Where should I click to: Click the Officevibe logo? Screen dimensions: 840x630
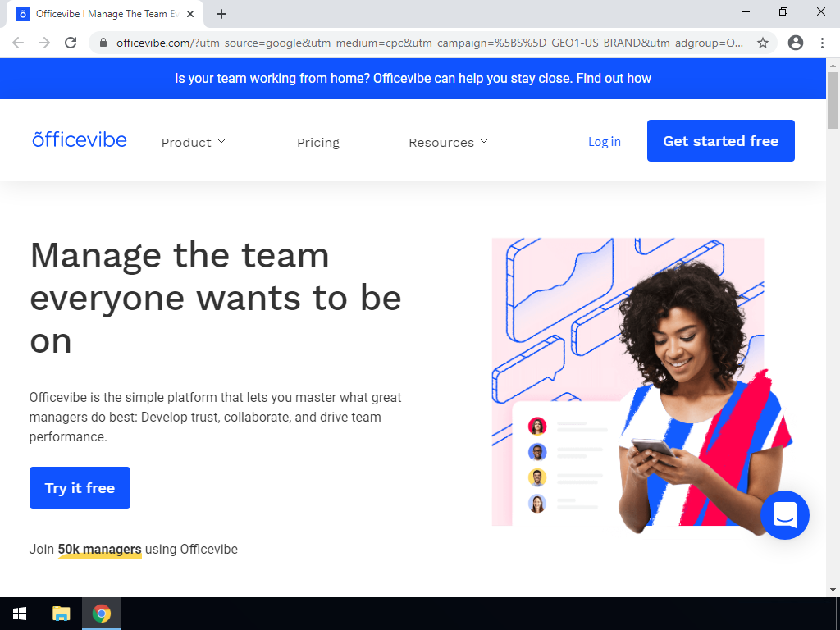[x=80, y=139]
